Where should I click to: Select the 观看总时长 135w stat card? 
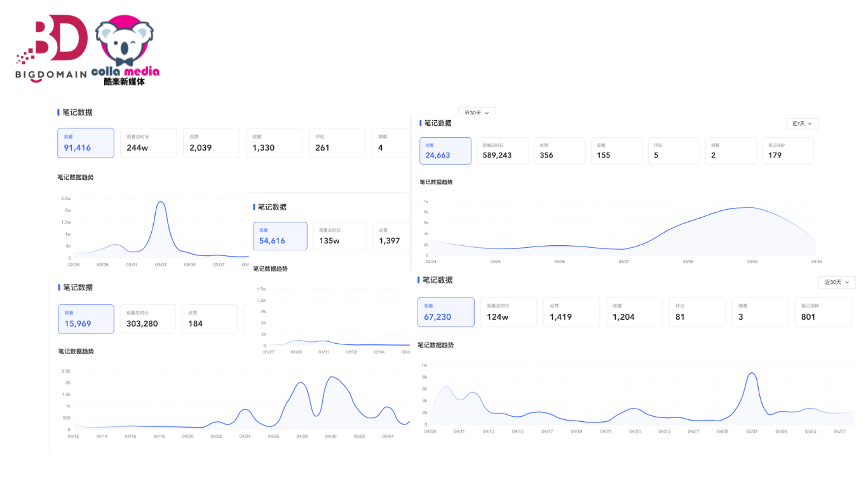click(340, 236)
